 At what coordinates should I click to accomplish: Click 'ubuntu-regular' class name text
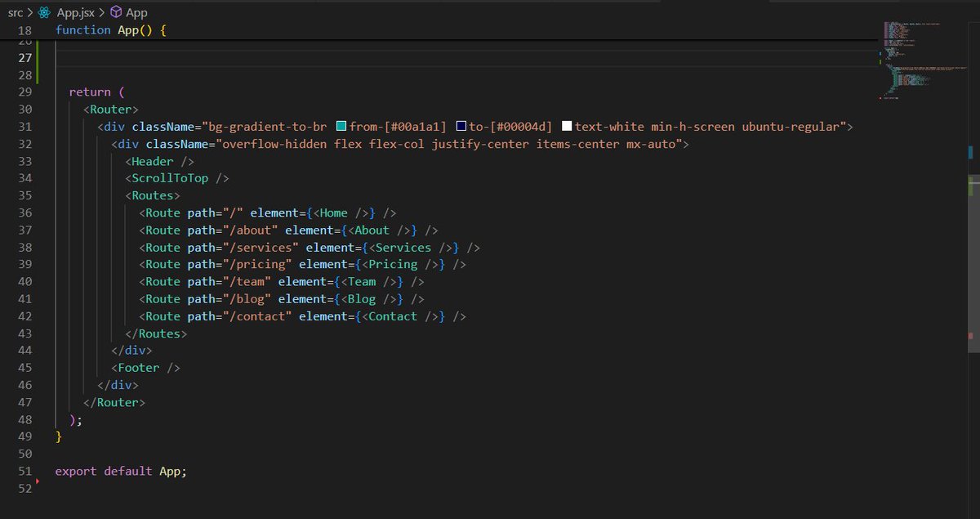791,127
